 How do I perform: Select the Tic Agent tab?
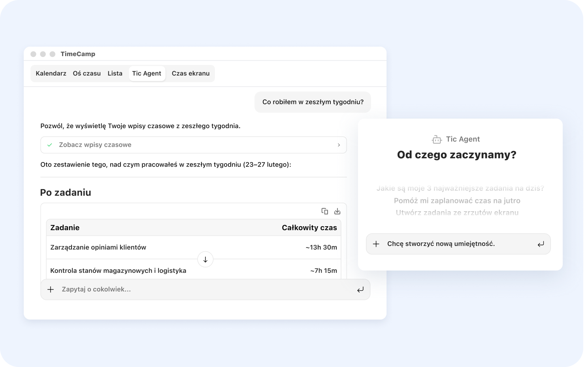[x=147, y=74]
